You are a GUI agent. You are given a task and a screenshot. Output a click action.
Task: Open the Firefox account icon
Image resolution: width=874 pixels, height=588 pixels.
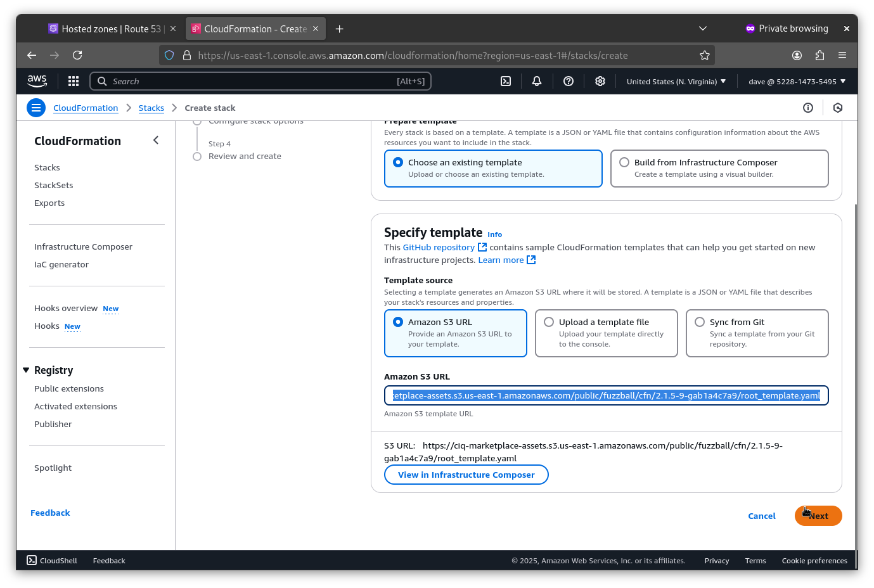[797, 55]
